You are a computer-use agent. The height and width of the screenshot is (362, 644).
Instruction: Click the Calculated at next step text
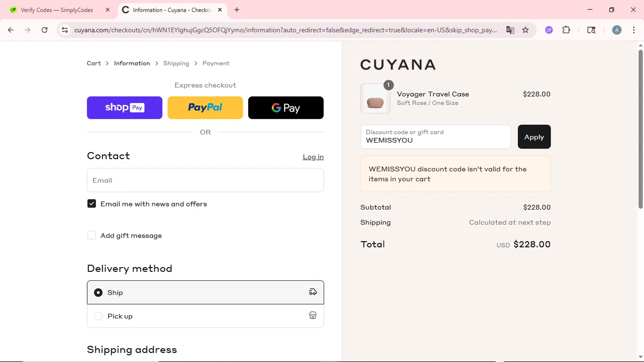tap(510, 222)
